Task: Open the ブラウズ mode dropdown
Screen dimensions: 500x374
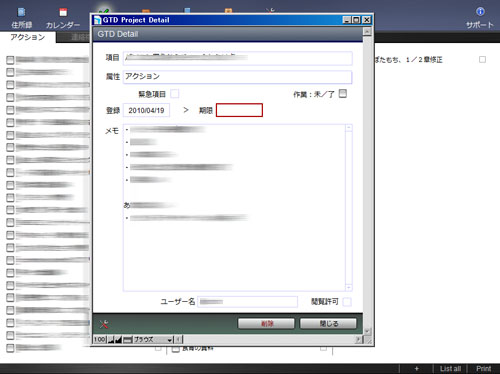Action: click(153, 340)
